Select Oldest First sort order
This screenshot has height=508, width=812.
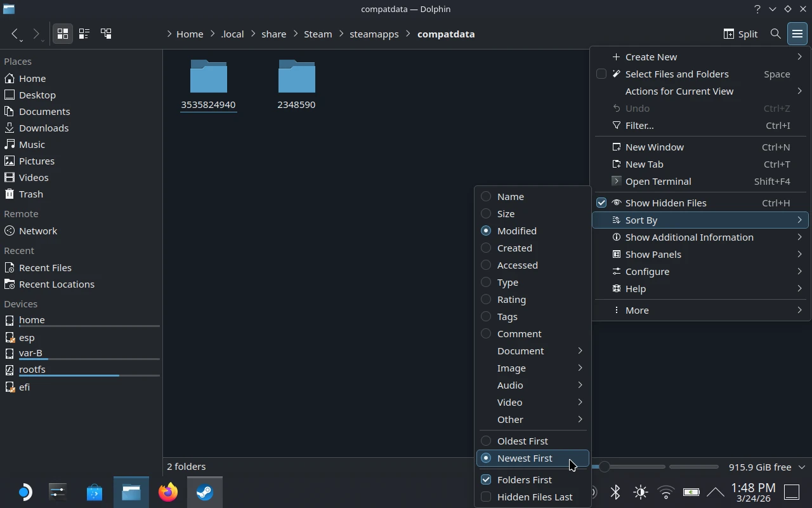point(522,441)
